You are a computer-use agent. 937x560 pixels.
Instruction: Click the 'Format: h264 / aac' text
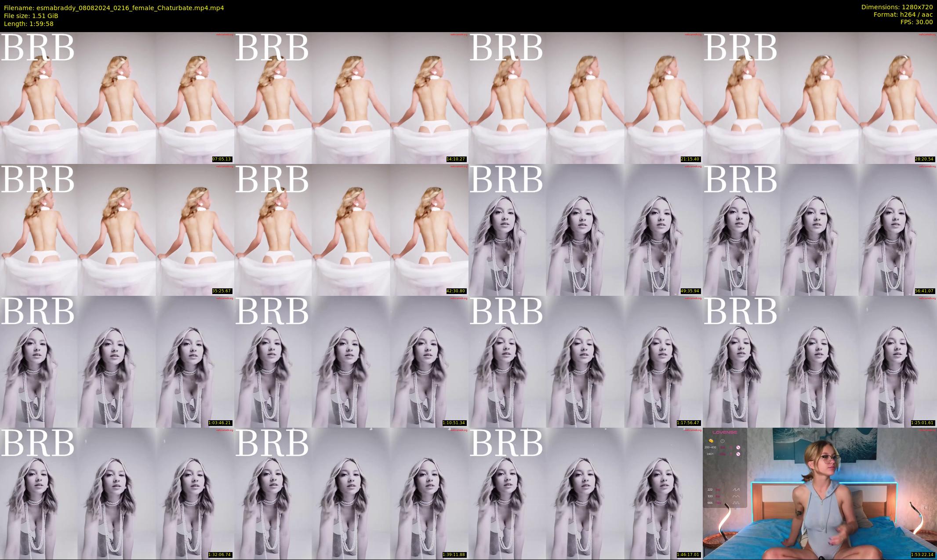[x=903, y=15]
